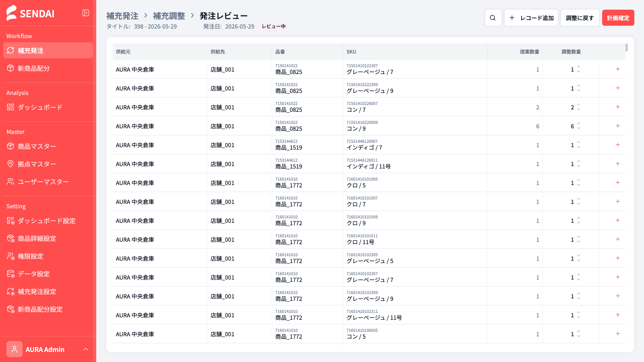This screenshot has width=644, height=362.
Task: Click the table vertical scrollbar
Action: coord(627,47)
